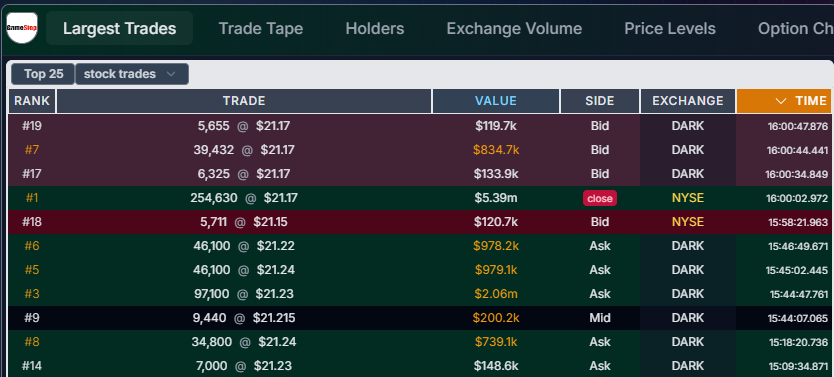This screenshot has height=377, width=834.
Task: Click the red close badge in row #1
Action: click(600, 198)
